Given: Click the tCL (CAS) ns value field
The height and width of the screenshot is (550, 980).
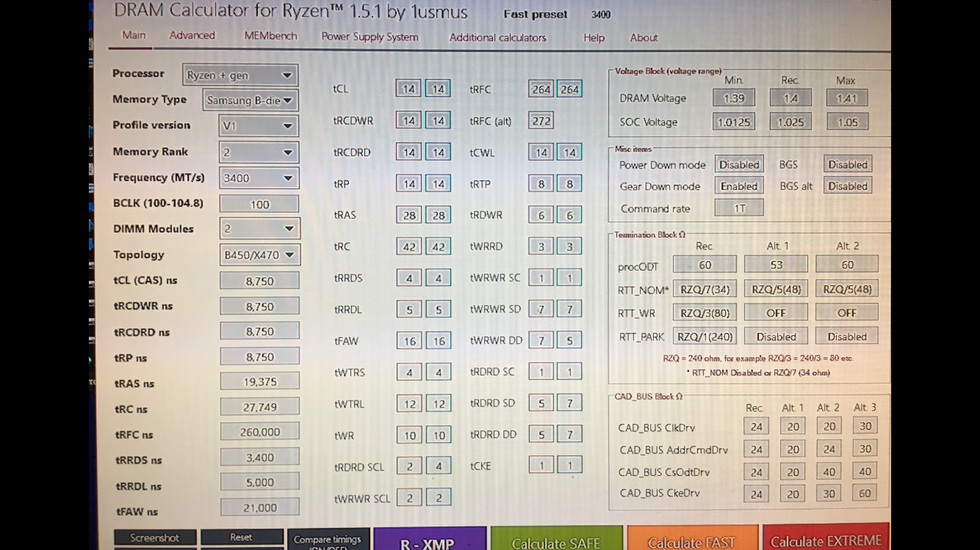Looking at the screenshot, I should click(x=260, y=281).
